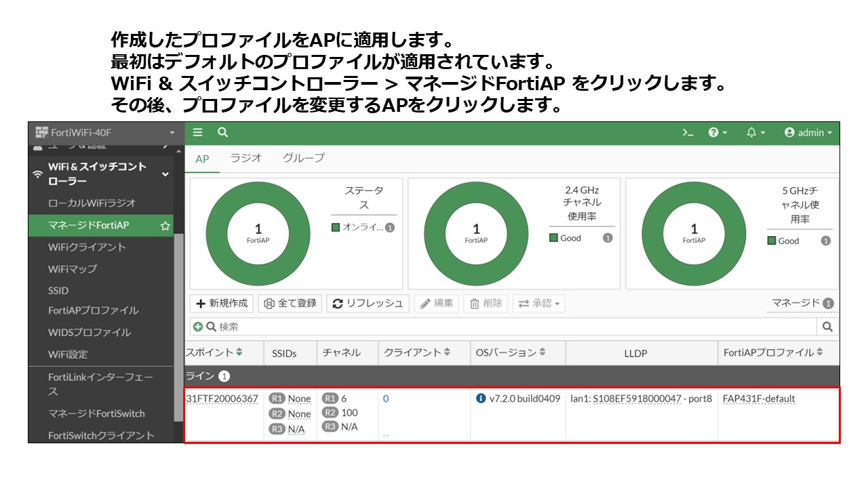Click SSIDs column header

point(285,353)
